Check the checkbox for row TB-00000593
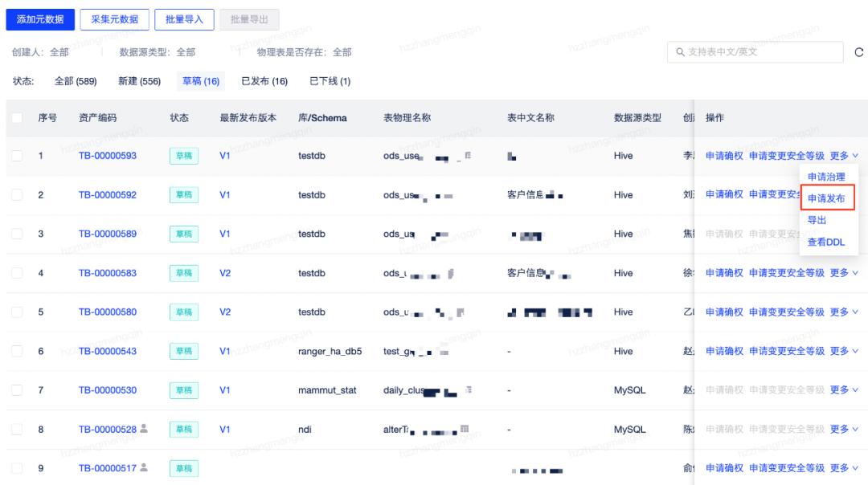868x485 pixels. tap(17, 156)
